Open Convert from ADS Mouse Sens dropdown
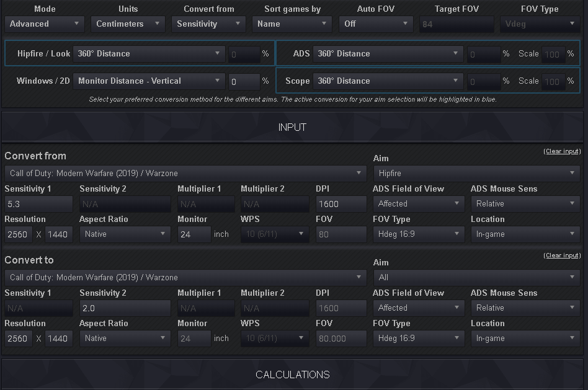The width and height of the screenshot is (588, 390). (525, 204)
